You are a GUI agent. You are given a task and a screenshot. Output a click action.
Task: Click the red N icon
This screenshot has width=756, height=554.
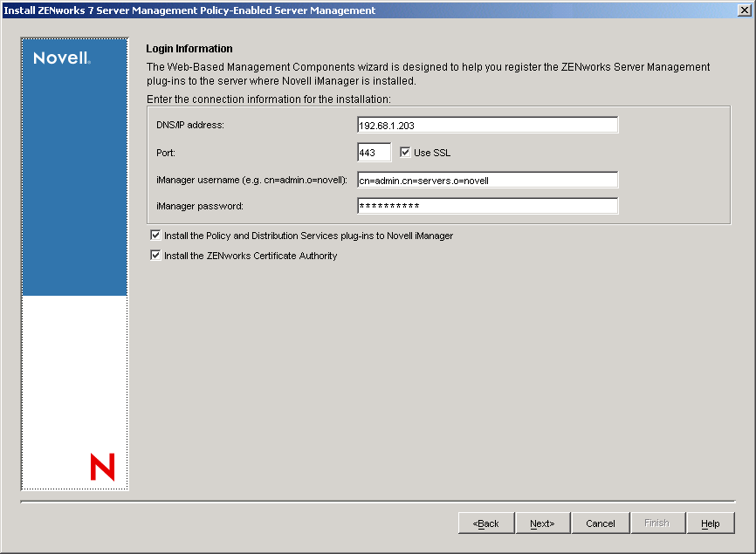click(102, 469)
